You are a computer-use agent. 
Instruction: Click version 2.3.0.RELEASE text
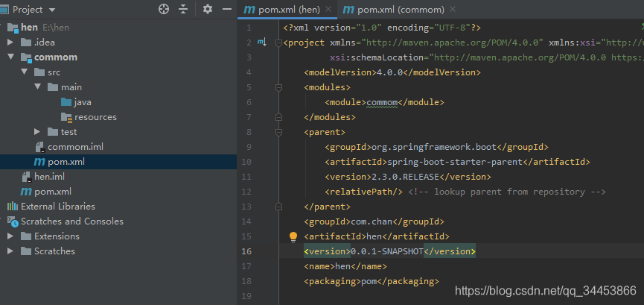pyautogui.click(x=405, y=177)
